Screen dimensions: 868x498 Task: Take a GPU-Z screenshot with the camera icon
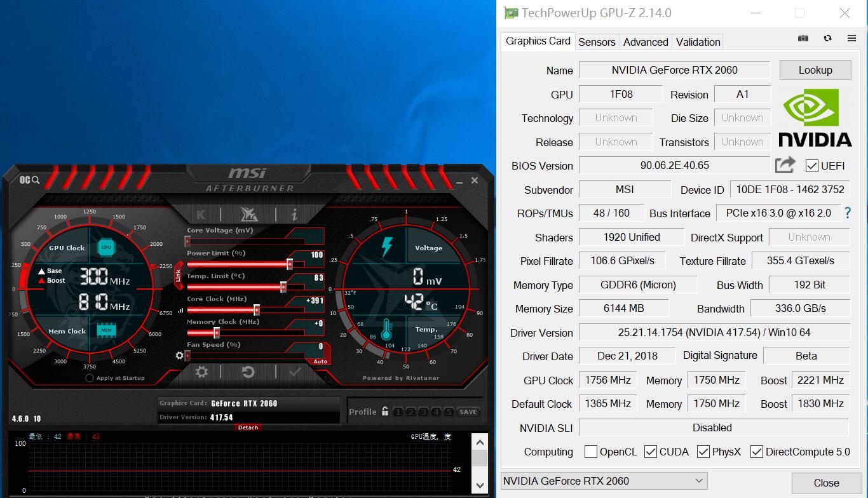pos(803,38)
